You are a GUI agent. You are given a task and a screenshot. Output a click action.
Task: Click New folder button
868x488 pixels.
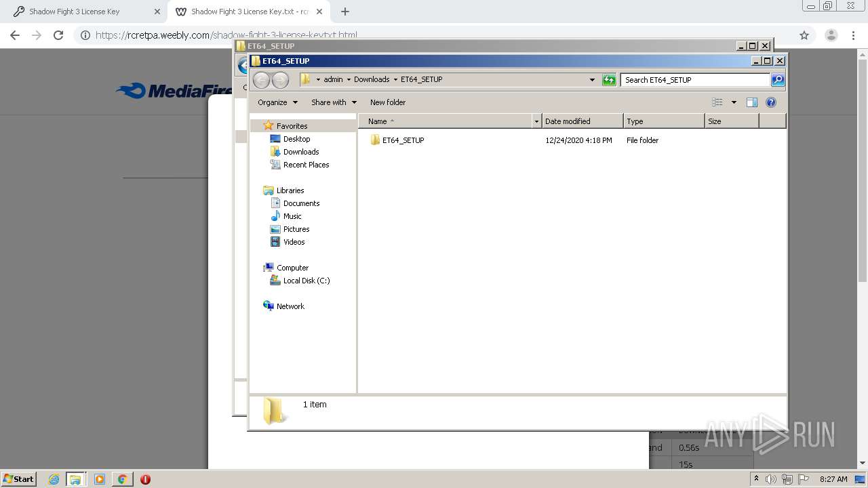point(388,102)
